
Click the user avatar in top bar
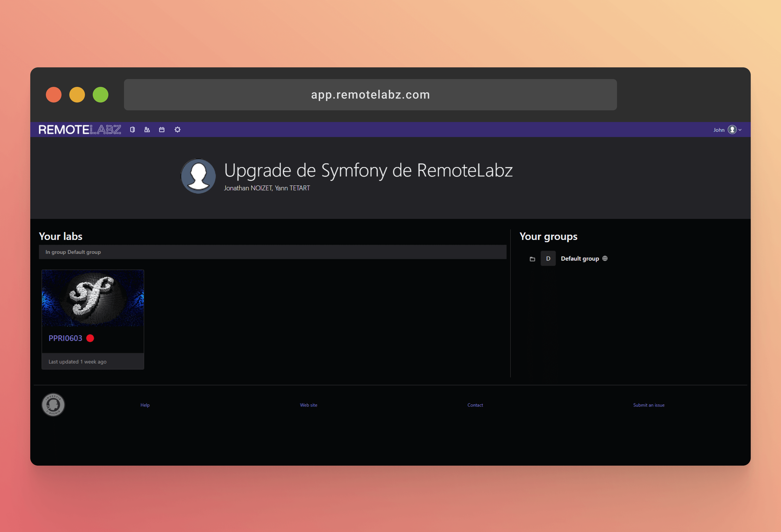point(732,130)
